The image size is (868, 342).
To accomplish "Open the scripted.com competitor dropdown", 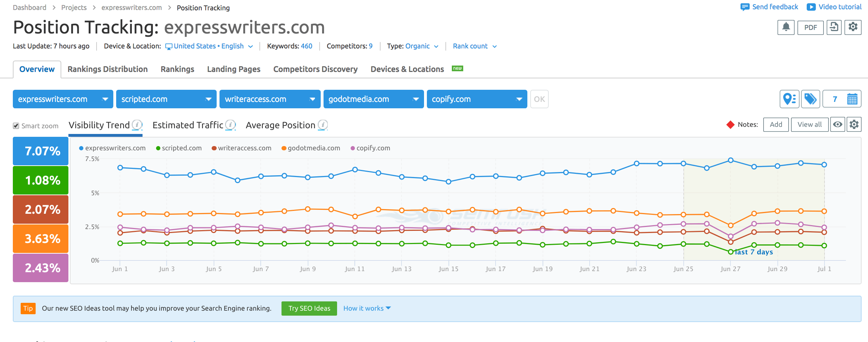I will point(166,99).
